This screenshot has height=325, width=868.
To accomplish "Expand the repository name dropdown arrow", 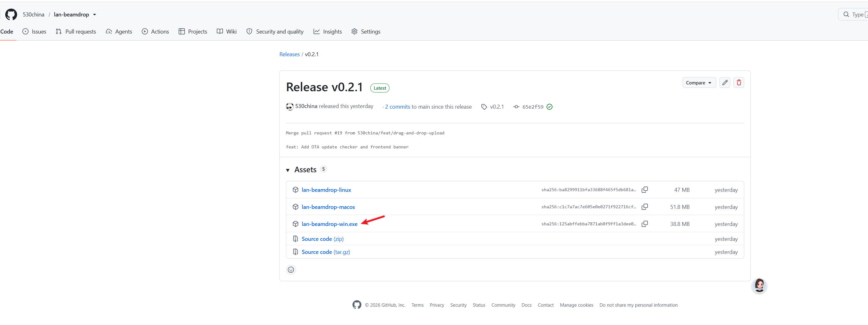I will [95, 15].
